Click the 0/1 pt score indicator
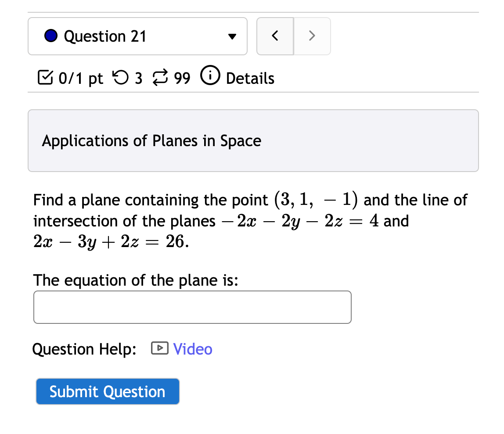 click(x=80, y=78)
